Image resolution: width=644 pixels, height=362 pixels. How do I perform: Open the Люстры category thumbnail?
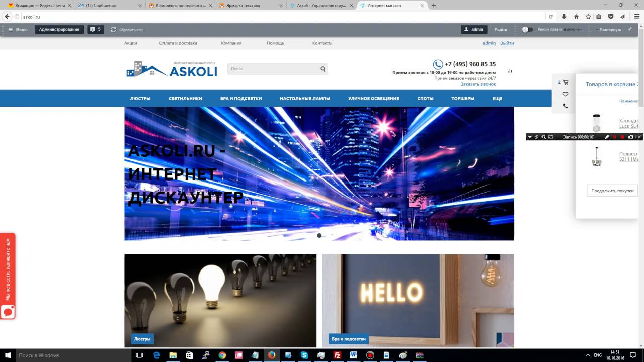(x=220, y=301)
